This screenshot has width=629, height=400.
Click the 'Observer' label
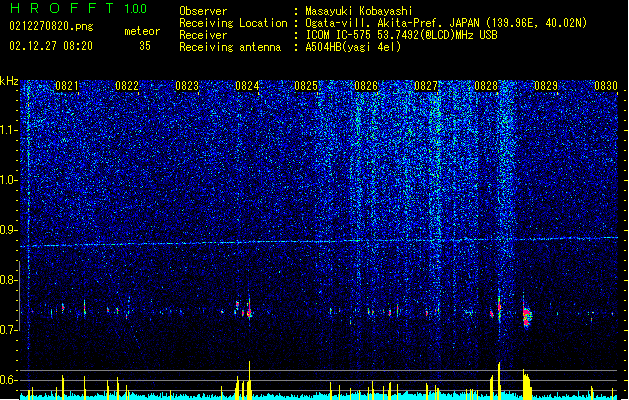click(203, 11)
